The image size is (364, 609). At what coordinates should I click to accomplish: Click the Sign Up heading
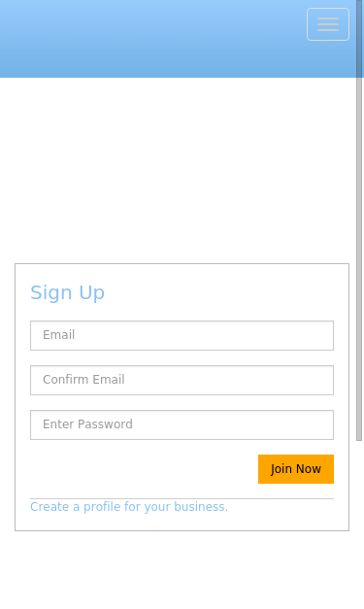pos(68,293)
